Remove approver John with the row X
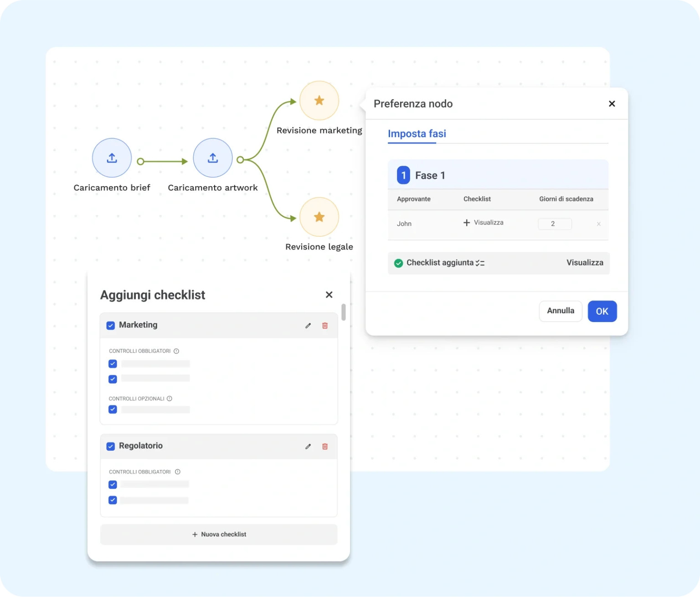Viewport: 700px width, 597px height. (x=598, y=224)
